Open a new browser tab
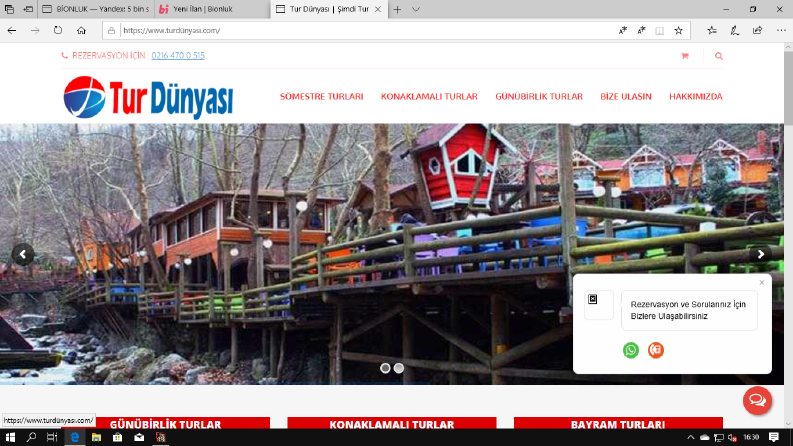This screenshot has height=446, width=793. click(398, 9)
